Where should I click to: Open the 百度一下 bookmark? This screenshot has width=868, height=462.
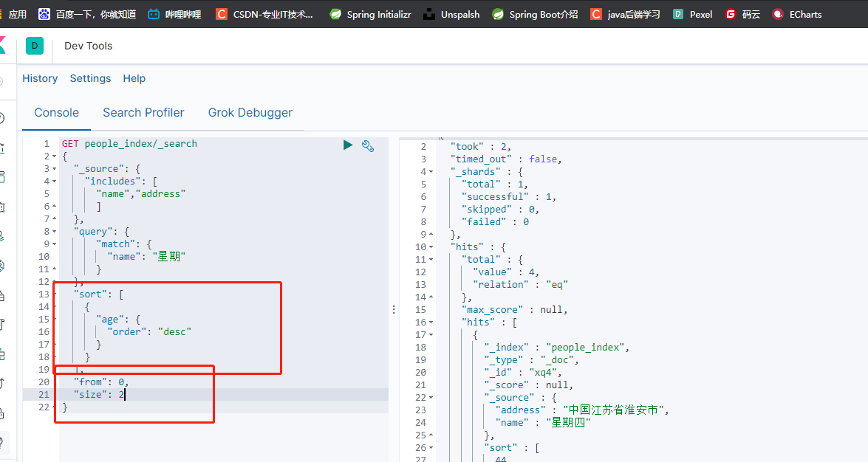point(87,14)
